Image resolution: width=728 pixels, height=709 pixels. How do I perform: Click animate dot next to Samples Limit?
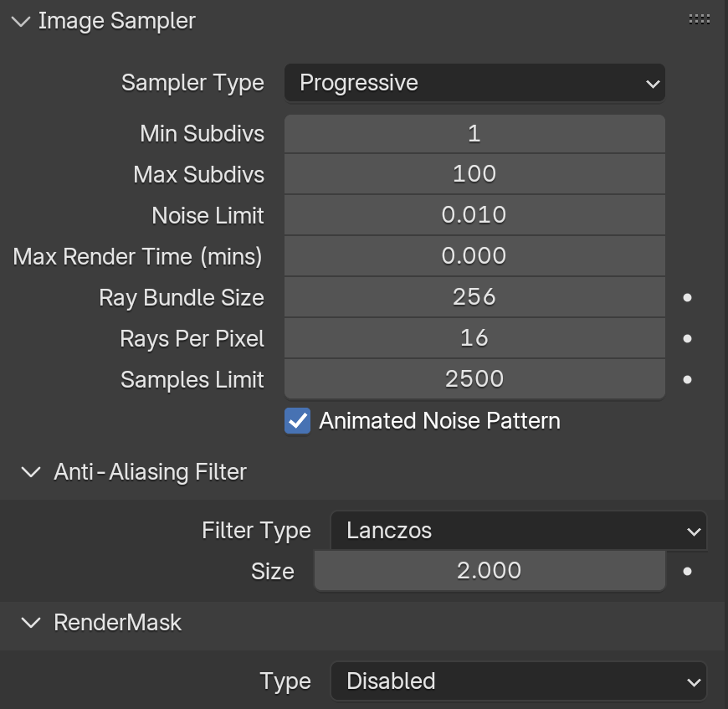687,379
